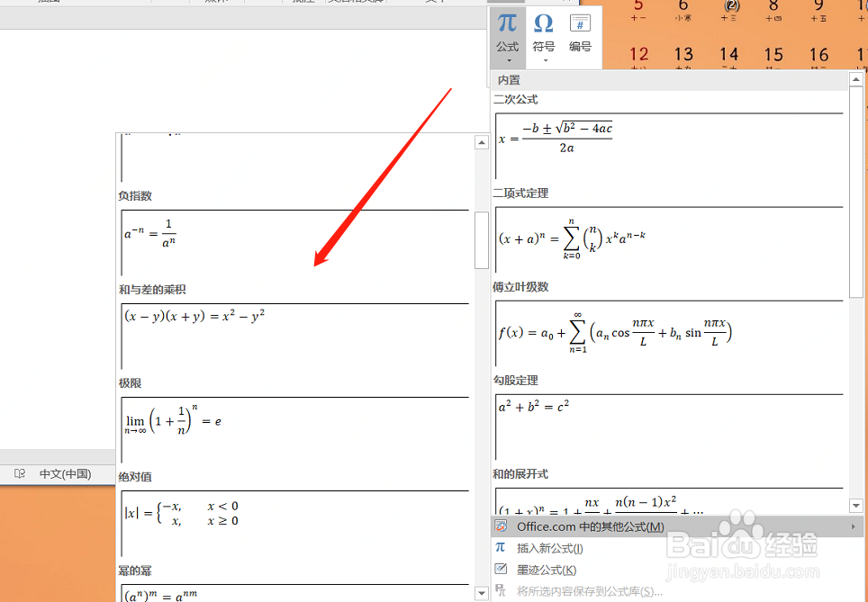Image resolution: width=868 pixels, height=602 pixels.
Task: Select date 12 in the calendar
Action: point(638,54)
